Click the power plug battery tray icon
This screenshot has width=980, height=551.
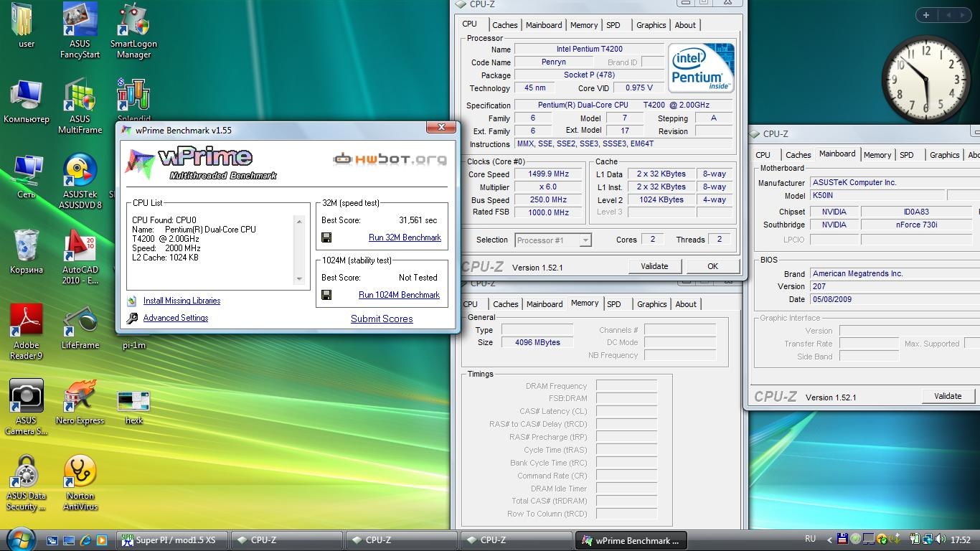click(x=915, y=540)
